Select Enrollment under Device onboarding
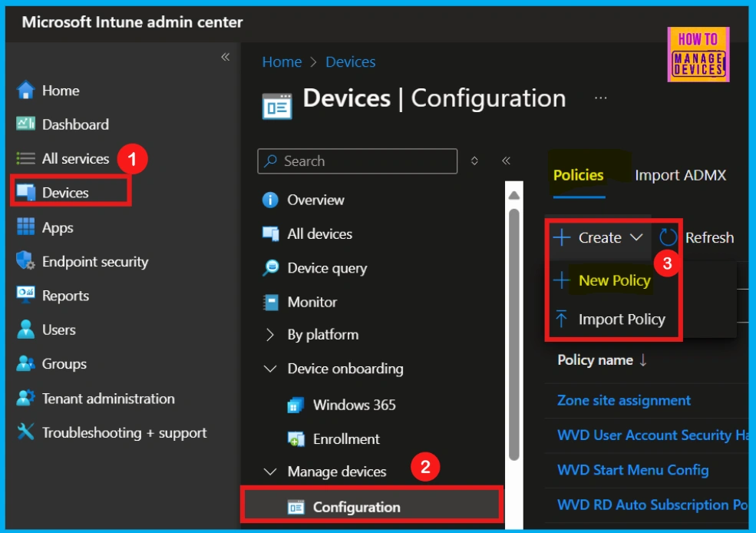Image resolution: width=756 pixels, height=533 pixels. 346,439
